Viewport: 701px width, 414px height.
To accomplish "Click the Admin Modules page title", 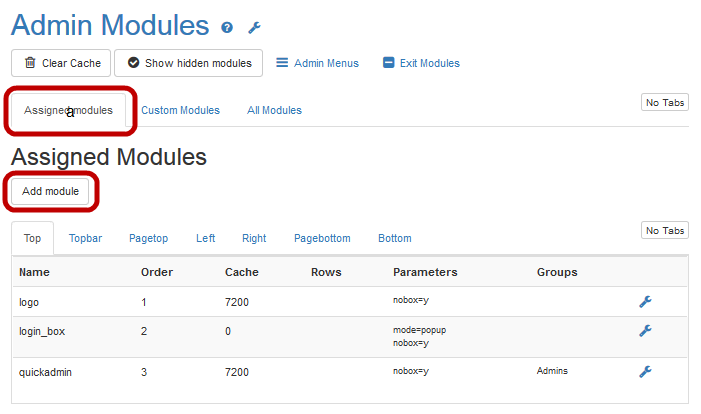I will [x=110, y=25].
